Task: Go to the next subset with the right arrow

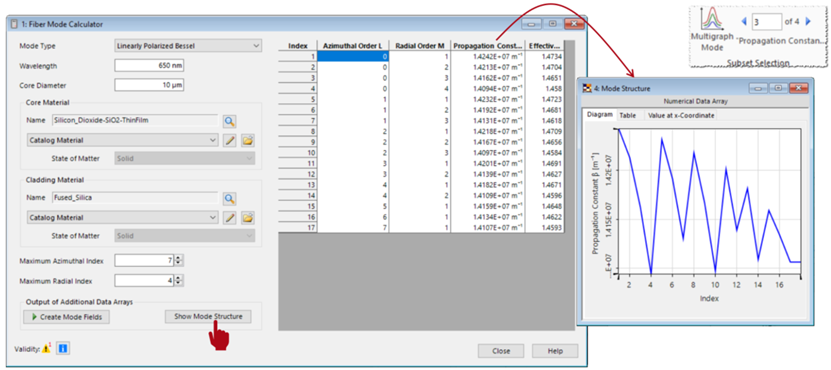Action: (808, 21)
